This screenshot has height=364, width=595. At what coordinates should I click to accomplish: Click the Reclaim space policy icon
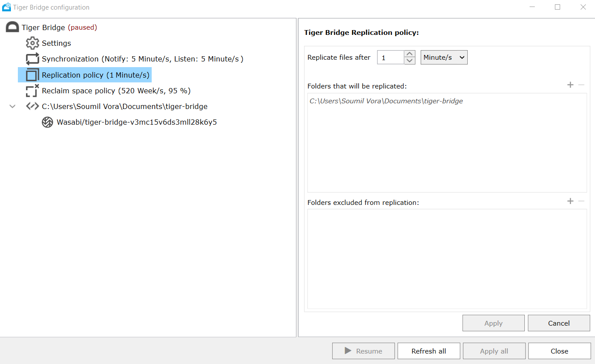(x=32, y=91)
